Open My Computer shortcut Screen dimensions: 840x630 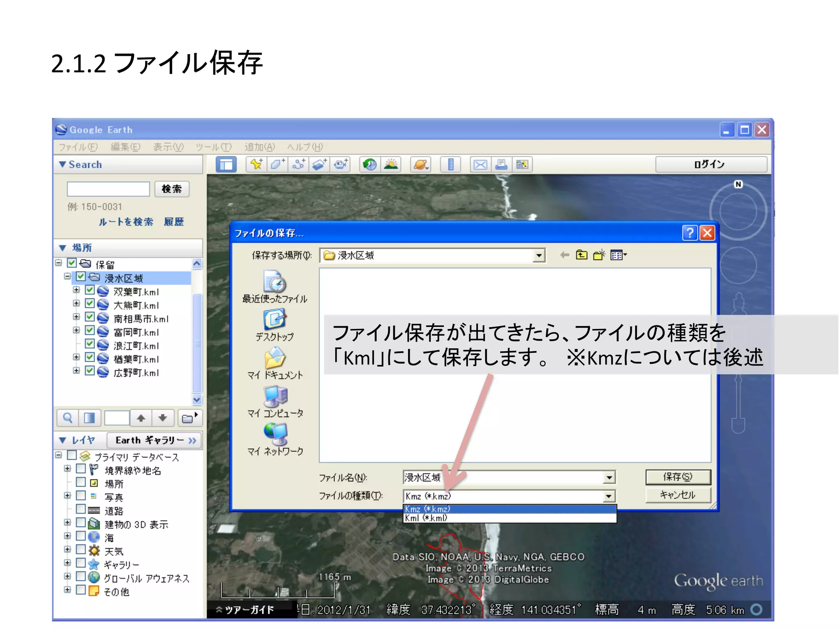[x=275, y=402]
